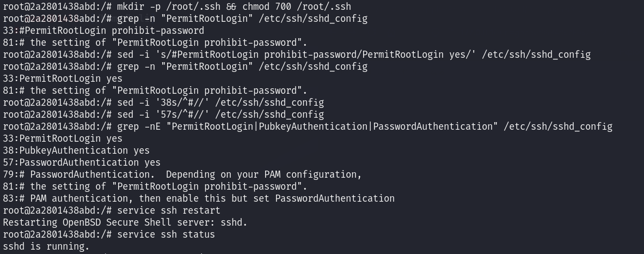
Task: Click line 83 about PAM authentication
Action: [199, 198]
